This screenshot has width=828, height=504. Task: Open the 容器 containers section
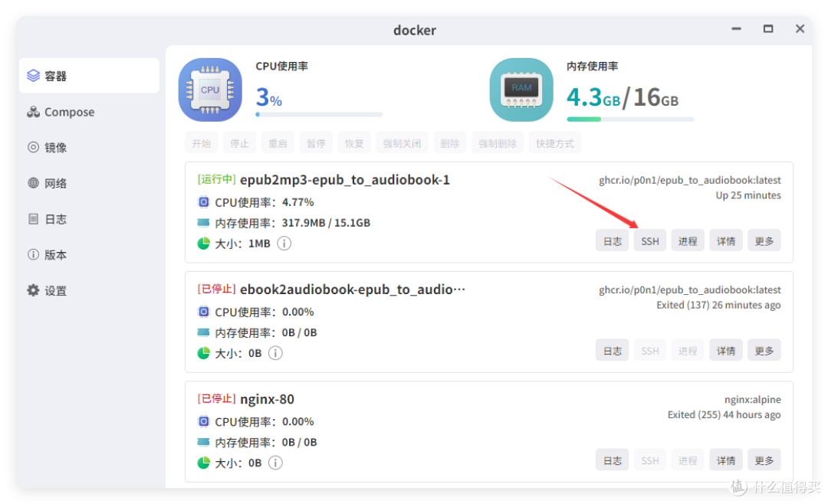tap(89, 76)
